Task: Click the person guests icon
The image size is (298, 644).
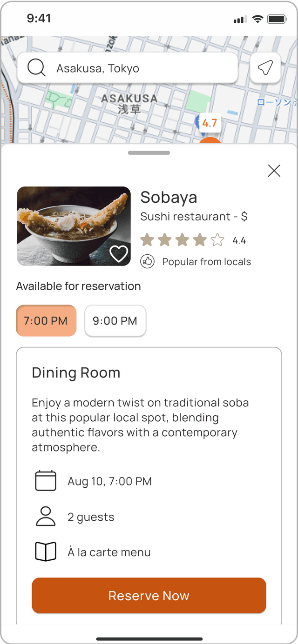Action: click(46, 517)
